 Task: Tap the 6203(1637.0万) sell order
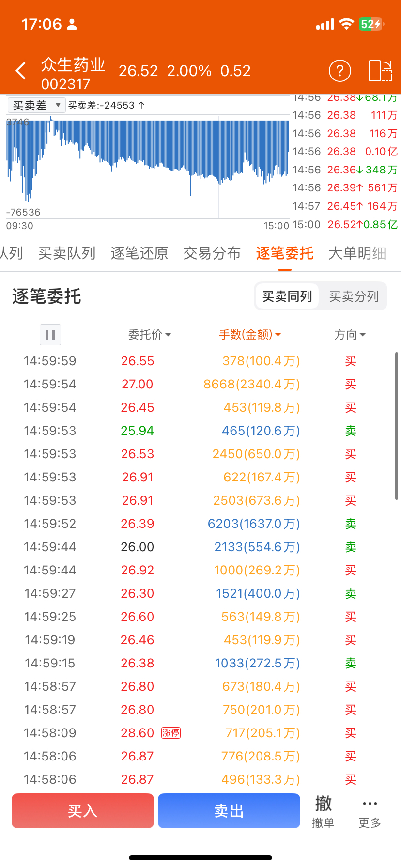pos(200,524)
